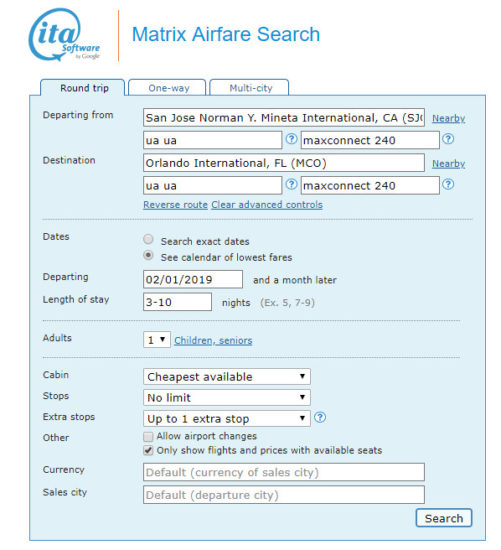Viewport: 501px width, 550px height.
Task: Click Clear advanced controls link
Action: click(x=267, y=205)
